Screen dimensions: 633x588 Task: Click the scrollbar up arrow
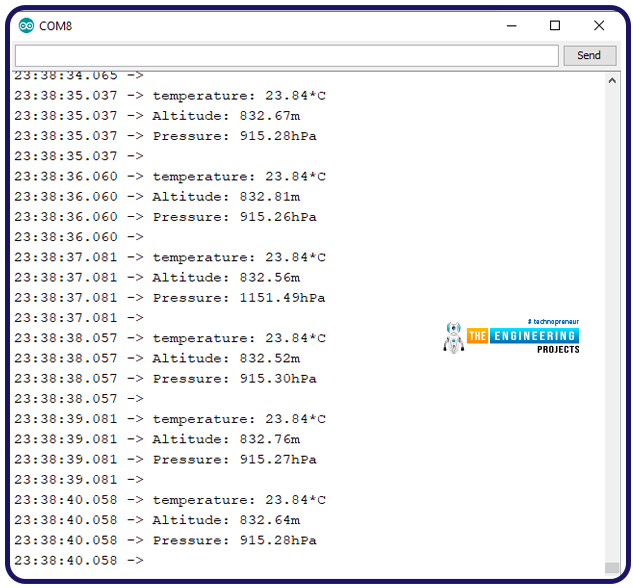[x=612, y=81]
